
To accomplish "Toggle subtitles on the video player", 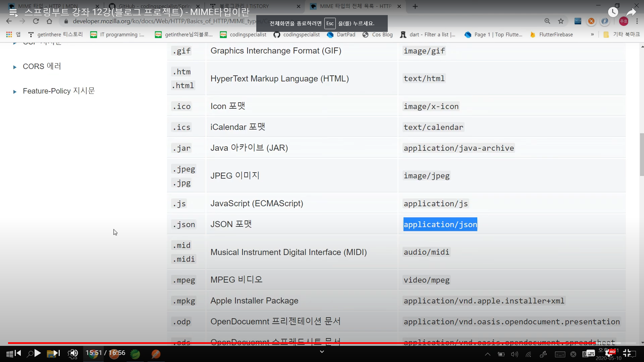I will [x=590, y=353].
